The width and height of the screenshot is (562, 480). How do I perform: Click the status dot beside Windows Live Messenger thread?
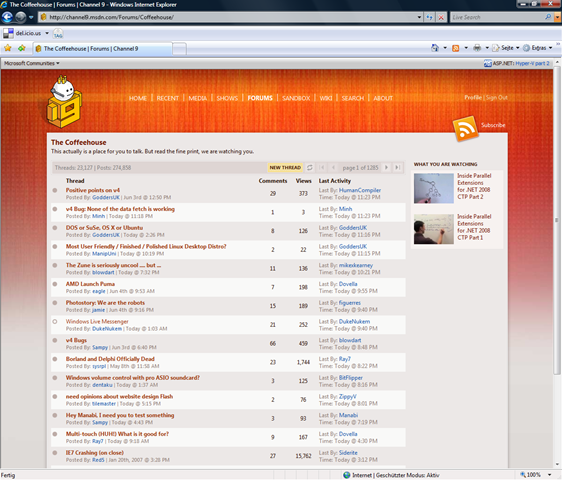pos(55,322)
